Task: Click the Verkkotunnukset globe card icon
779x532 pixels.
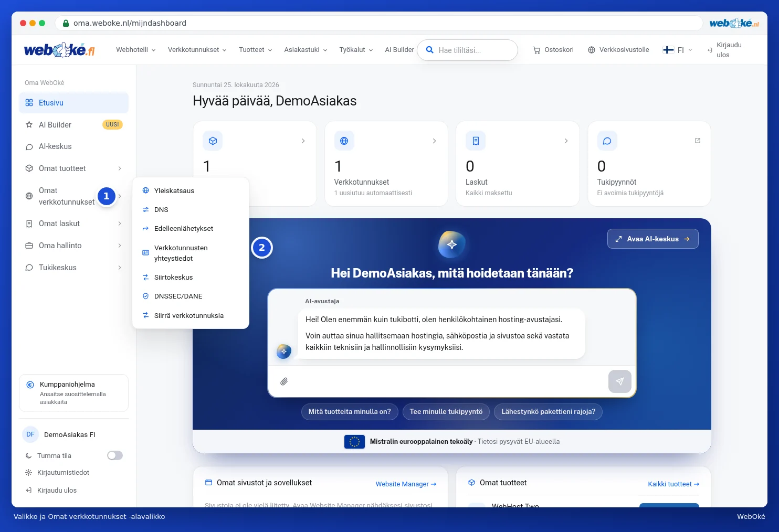Action: (344, 141)
